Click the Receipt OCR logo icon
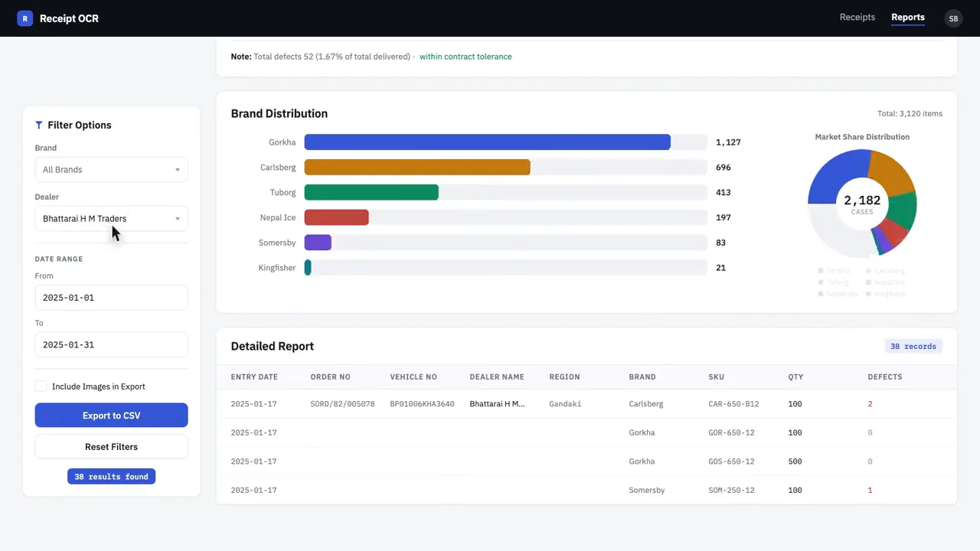Image resolution: width=980 pixels, height=551 pixels. pyautogui.click(x=25, y=18)
